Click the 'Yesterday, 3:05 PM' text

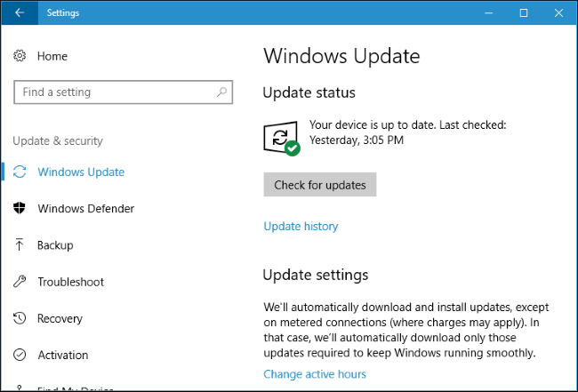click(x=357, y=140)
